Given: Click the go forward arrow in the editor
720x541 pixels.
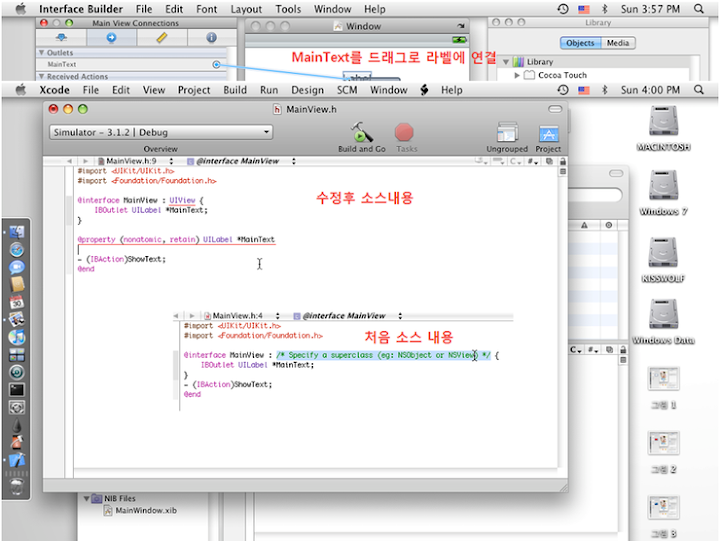Looking at the screenshot, I should point(85,161).
